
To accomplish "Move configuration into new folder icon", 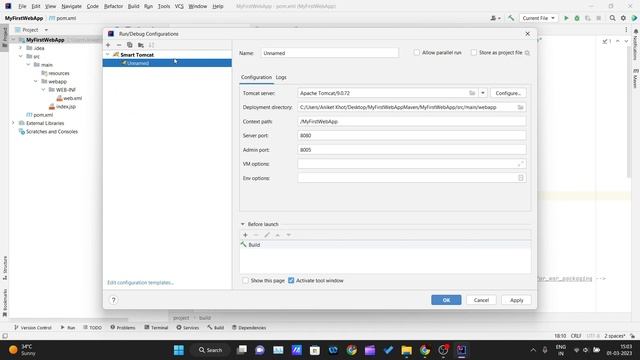I will [x=141, y=45].
